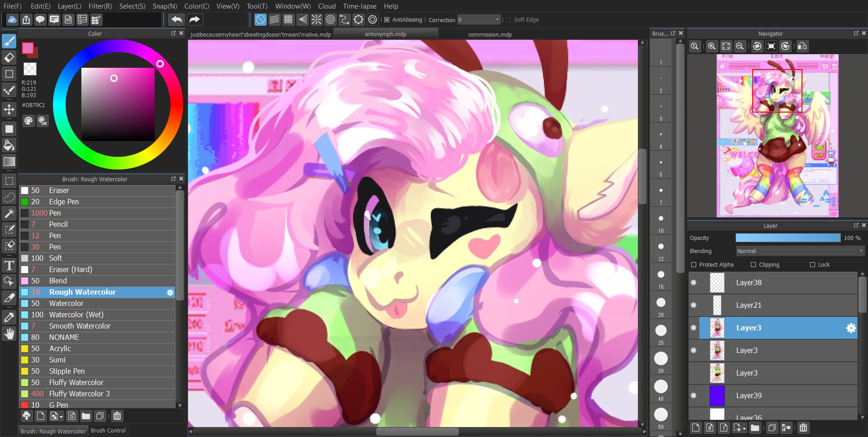
Task: Select the Bucket fill tool
Action: pyautogui.click(x=9, y=145)
